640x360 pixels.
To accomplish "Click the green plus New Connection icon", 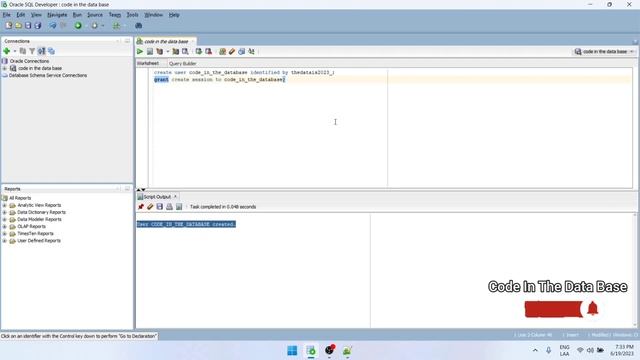I will (7, 51).
